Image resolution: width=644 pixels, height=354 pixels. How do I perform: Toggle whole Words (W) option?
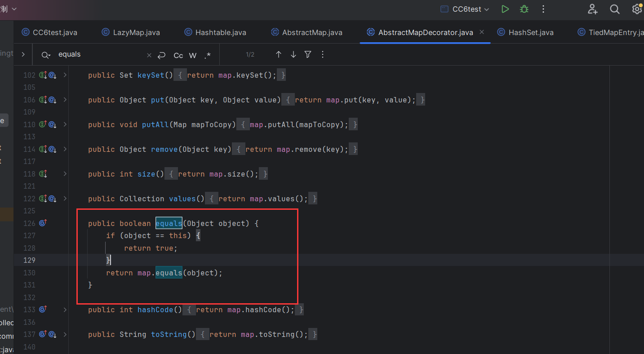[x=193, y=55]
